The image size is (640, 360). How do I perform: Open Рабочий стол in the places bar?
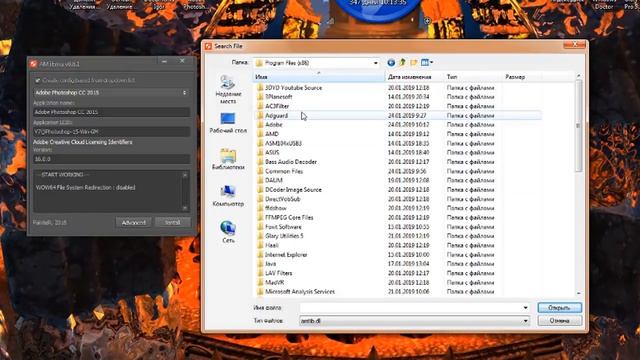pyautogui.click(x=228, y=123)
